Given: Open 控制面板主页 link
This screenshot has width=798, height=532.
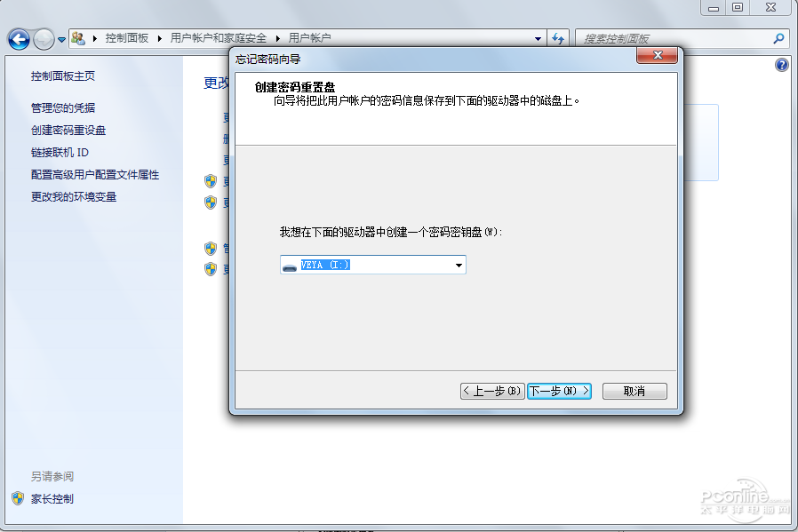Looking at the screenshot, I should click(62, 76).
